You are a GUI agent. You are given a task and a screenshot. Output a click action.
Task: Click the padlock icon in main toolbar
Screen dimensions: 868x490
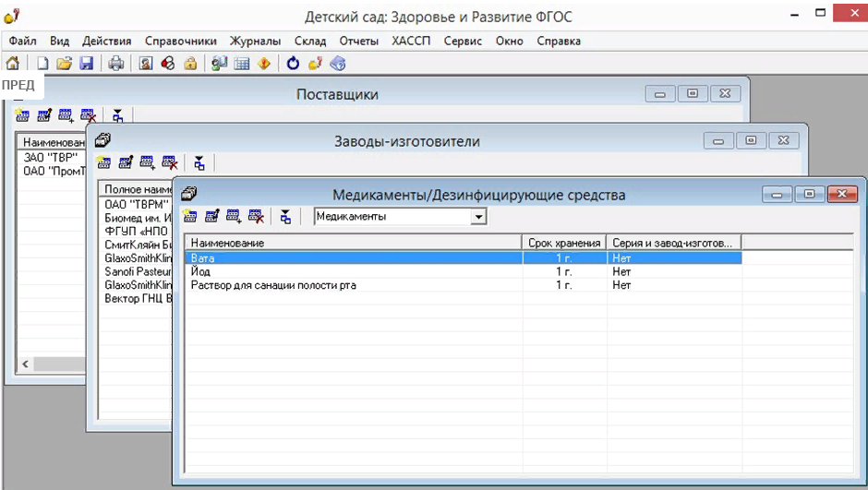[x=189, y=64]
